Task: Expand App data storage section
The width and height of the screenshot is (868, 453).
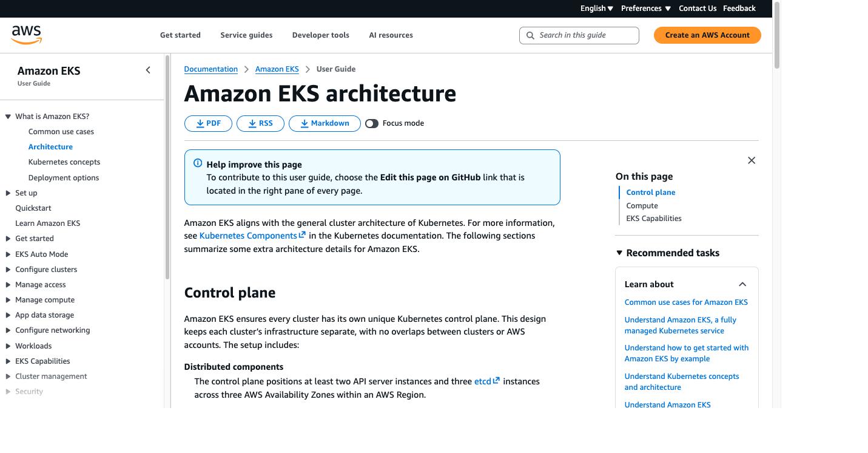Action: (8, 315)
